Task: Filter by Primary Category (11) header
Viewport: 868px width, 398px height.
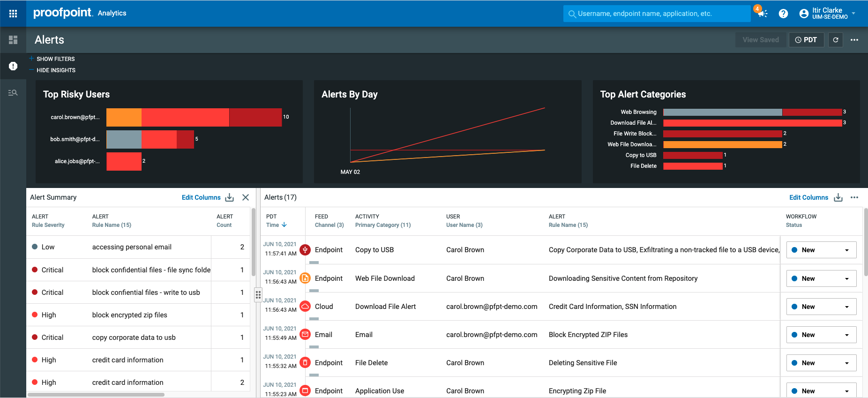Action: pyautogui.click(x=383, y=225)
